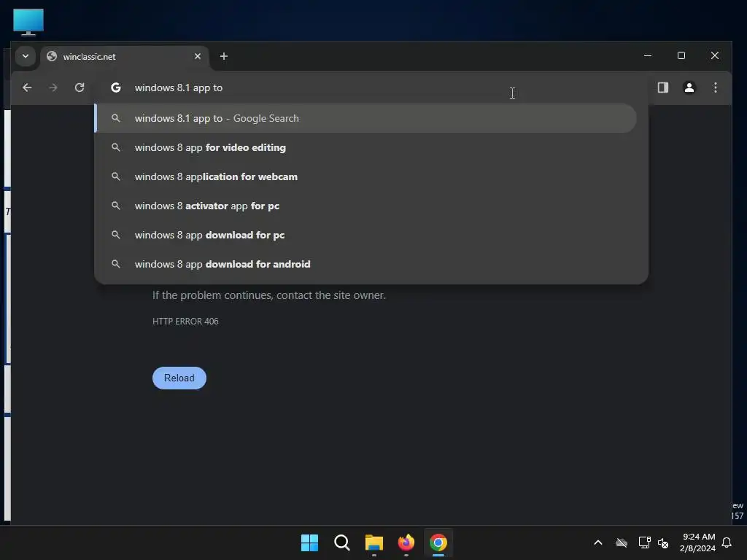Close the Chrome window with X
This screenshot has width=747, height=560.
tap(715, 55)
